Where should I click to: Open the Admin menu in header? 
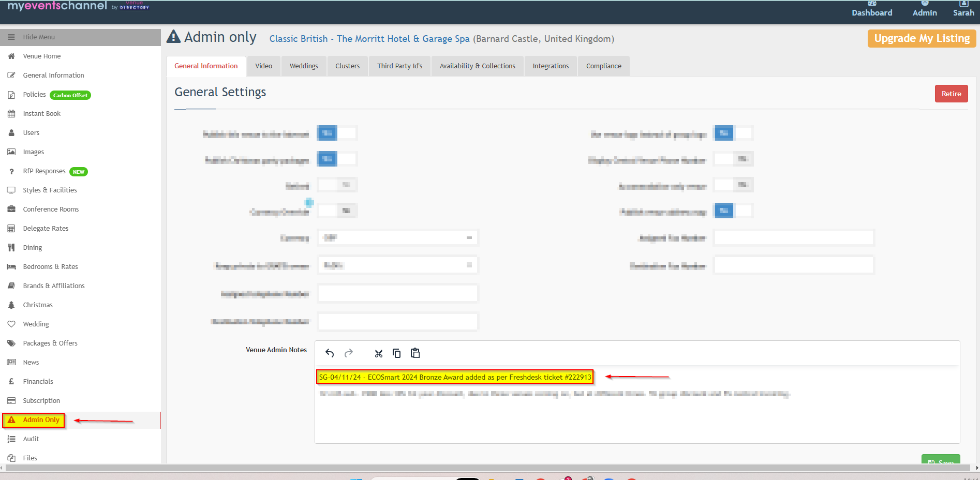pyautogui.click(x=925, y=9)
